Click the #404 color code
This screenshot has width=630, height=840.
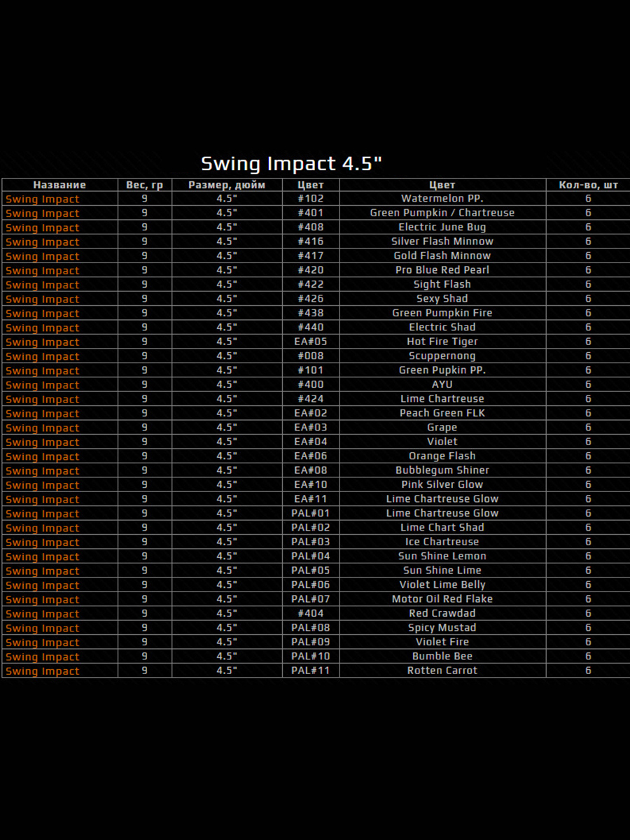(311, 613)
